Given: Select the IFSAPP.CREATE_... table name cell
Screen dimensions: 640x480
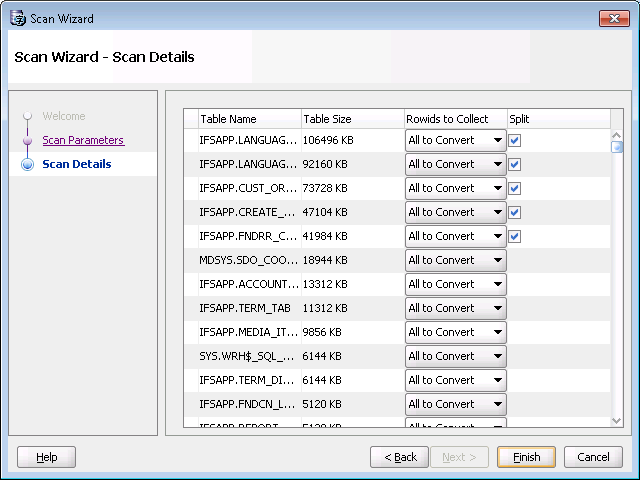Looking at the screenshot, I should [249, 212].
